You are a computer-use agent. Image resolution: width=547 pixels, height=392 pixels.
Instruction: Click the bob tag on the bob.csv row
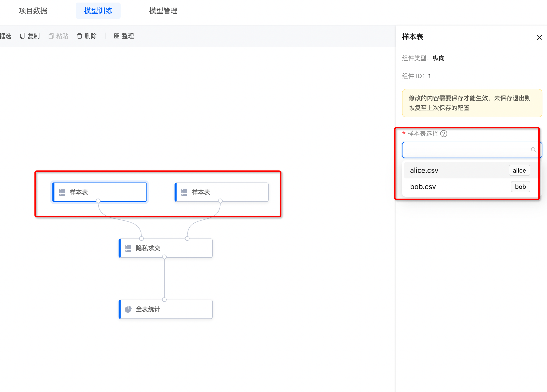click(520, 187)
